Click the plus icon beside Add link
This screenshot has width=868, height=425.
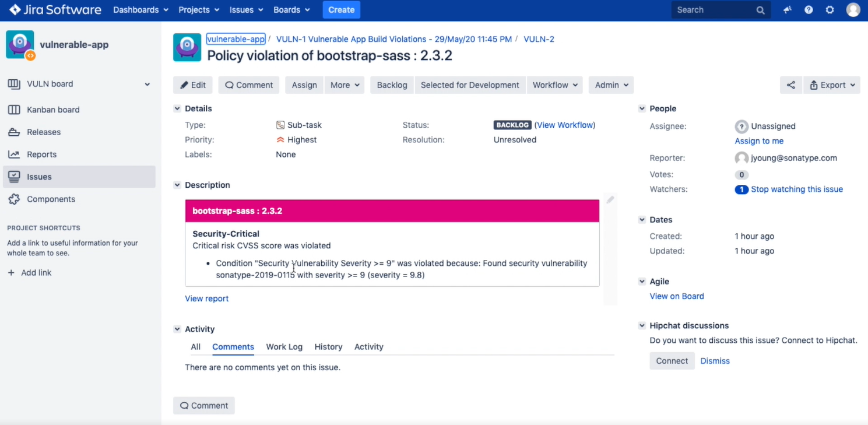[11, 273]
